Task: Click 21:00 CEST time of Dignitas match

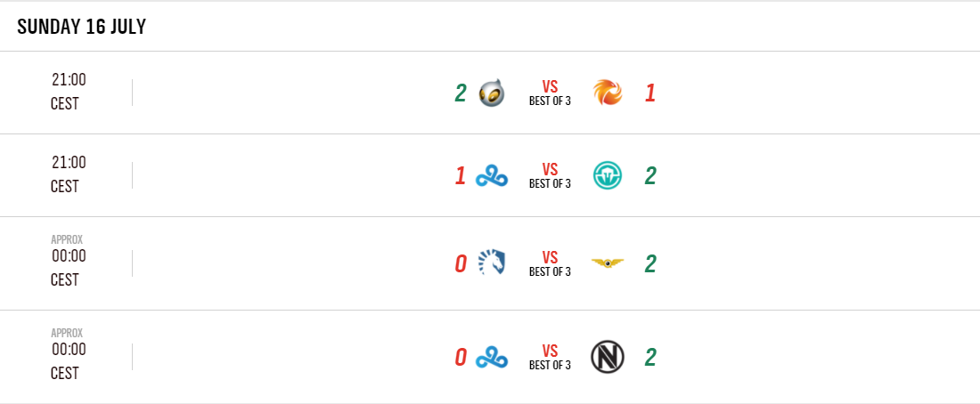Action: coord(68,92)
